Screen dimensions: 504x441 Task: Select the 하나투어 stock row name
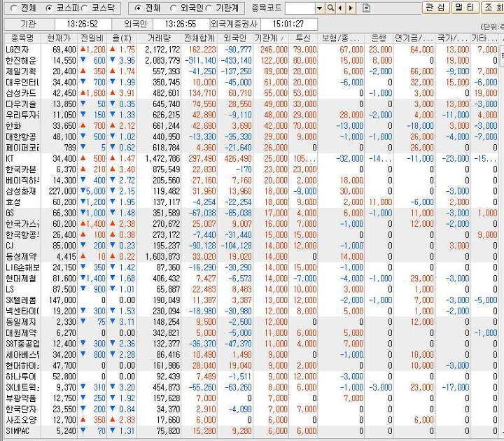(x=22, y=377)
